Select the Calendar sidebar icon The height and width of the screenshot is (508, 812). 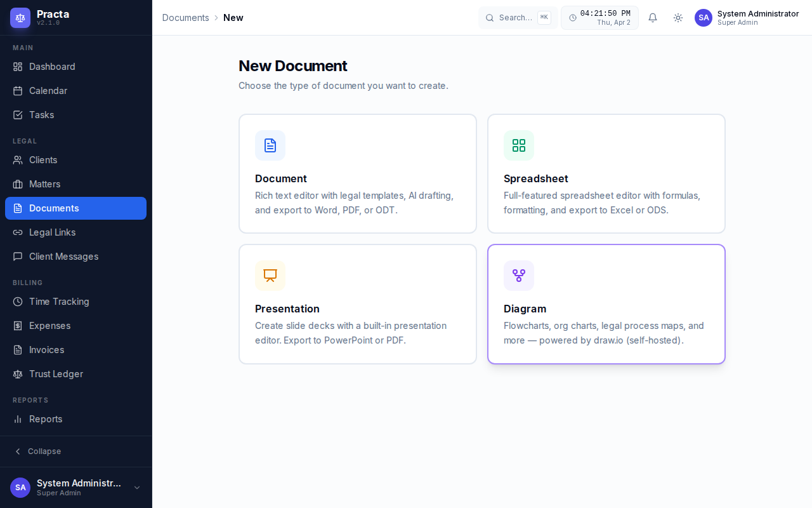pos(18,91)
